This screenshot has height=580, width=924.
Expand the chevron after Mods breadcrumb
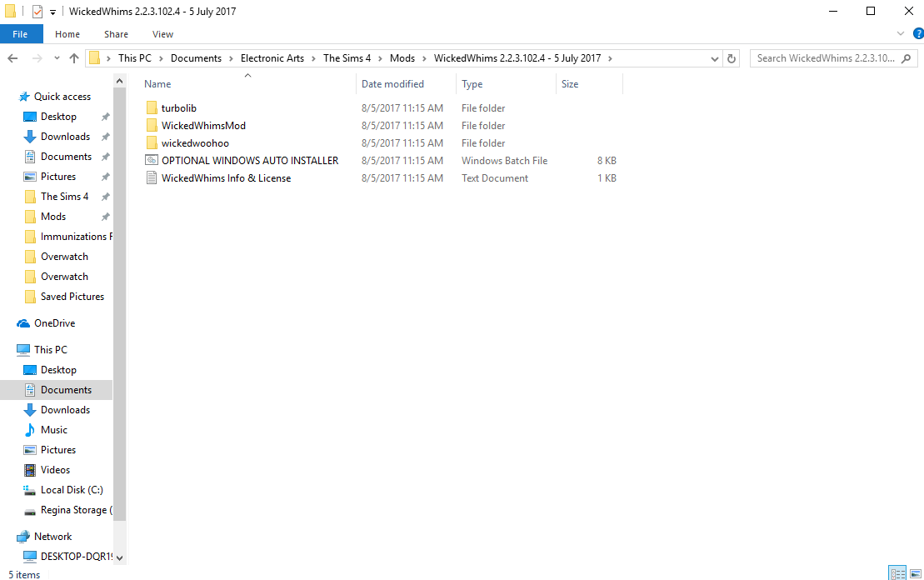(424, 58)
